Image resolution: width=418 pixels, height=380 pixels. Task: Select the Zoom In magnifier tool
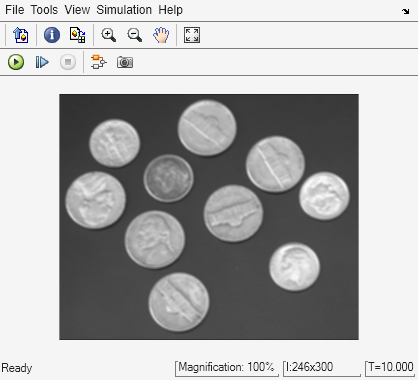(x=109, y=35)
